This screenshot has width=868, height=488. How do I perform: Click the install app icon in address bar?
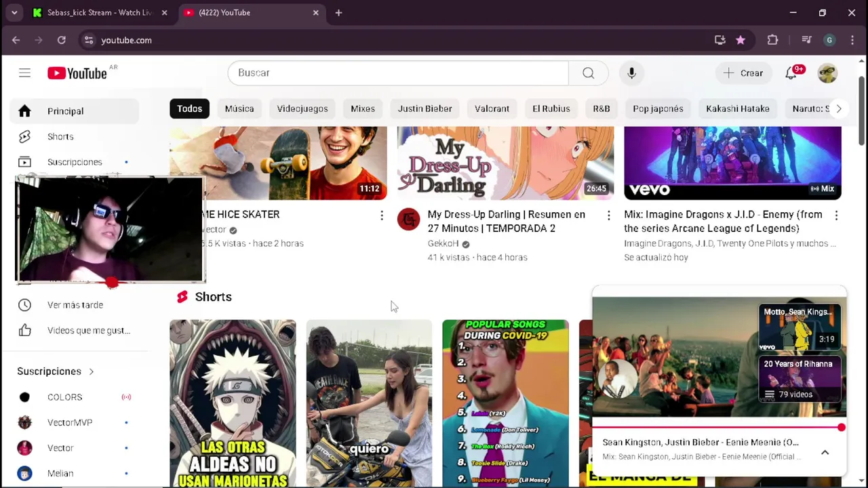720,40
